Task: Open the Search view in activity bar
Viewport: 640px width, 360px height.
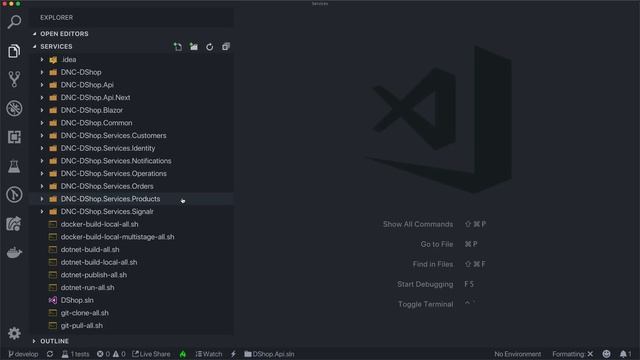Action: click(14, 22)
